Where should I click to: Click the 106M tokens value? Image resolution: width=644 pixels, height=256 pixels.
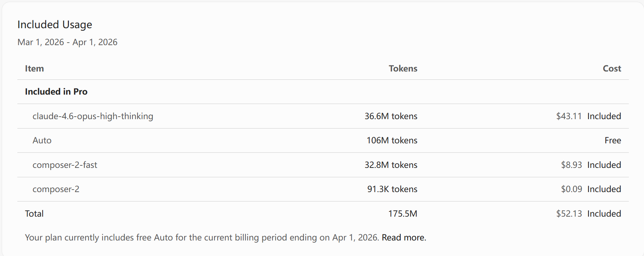tap(392, 140)
